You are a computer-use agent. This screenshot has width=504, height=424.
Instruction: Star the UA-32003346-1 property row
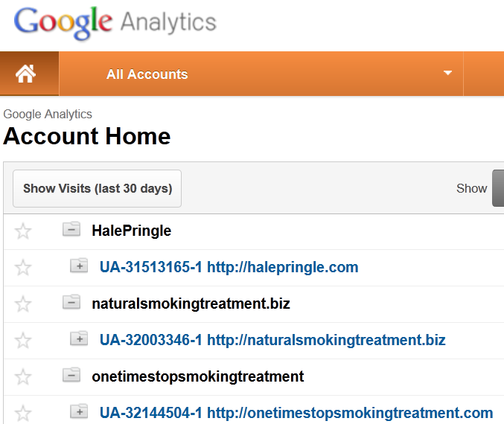pyautogui.click(x=23, y=341)
